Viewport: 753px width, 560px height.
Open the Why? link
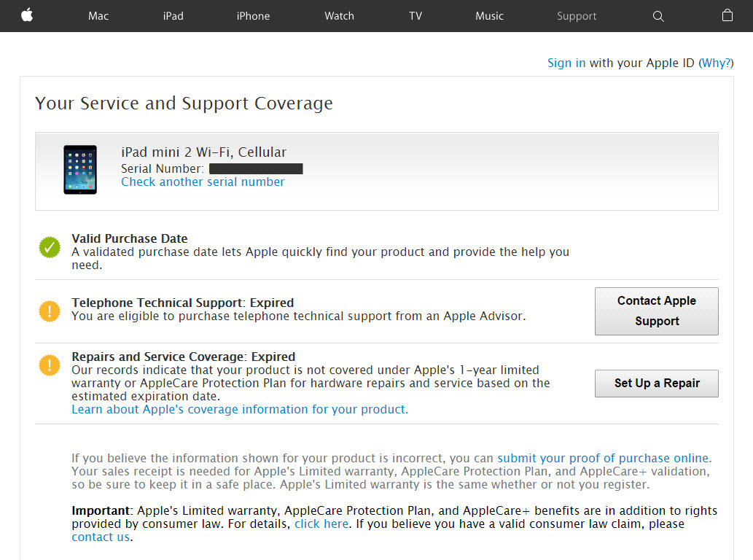[x=716, y=63]
